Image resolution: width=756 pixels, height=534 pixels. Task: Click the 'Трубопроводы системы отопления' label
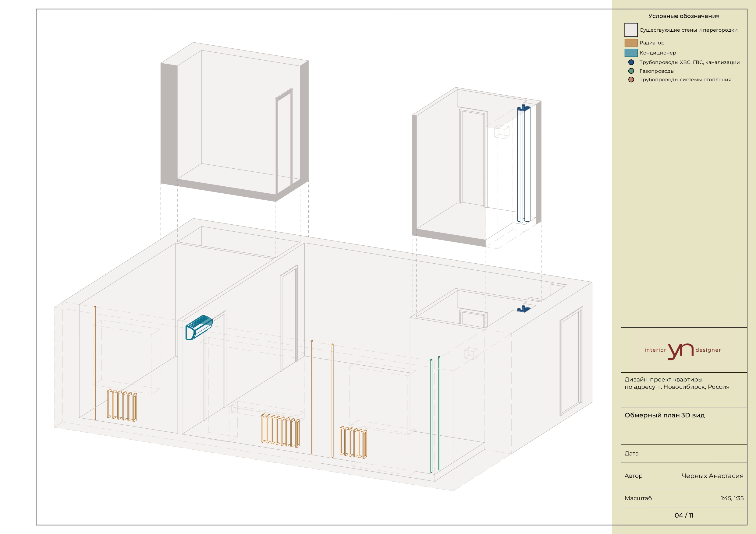pos(685,80)
